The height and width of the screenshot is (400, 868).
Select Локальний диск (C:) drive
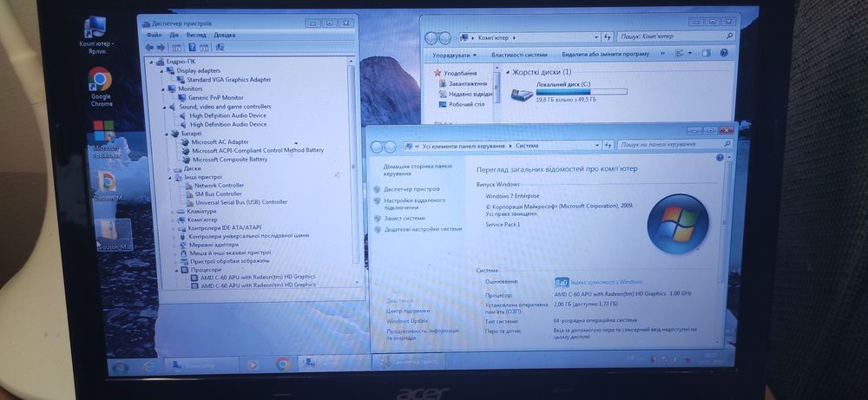coord(569,92)
